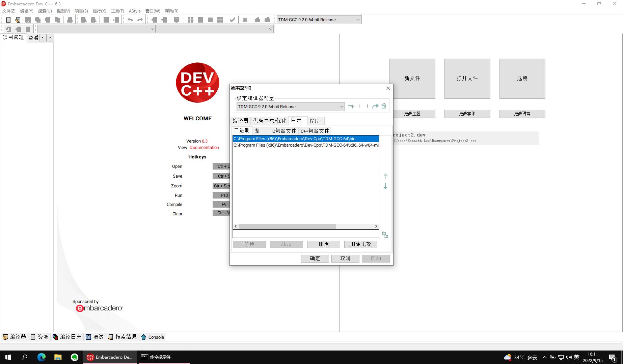Screen dimensions: 623x364
Task: Open the 工具(T) menu
Action: (117, 11)
